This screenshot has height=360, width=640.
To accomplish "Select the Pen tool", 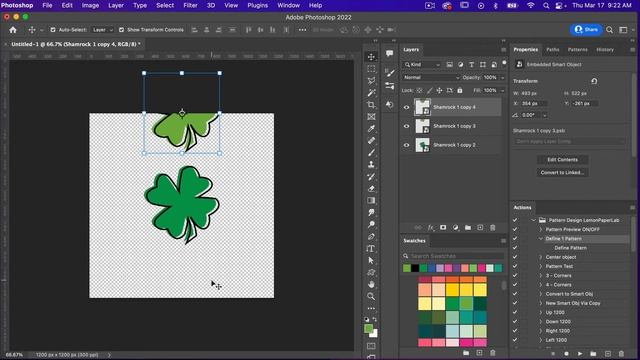I will 371,237.
